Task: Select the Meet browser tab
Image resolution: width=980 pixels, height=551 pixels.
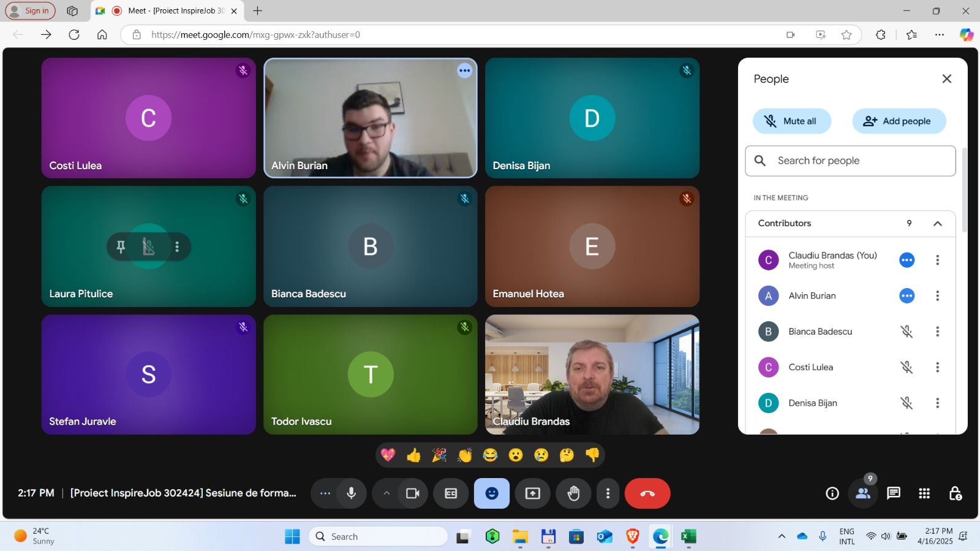Action: (x=167, y=11)
